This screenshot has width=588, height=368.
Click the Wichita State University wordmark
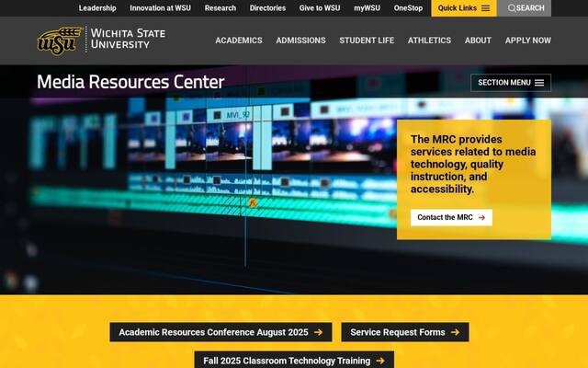click(x=128, y=39)
